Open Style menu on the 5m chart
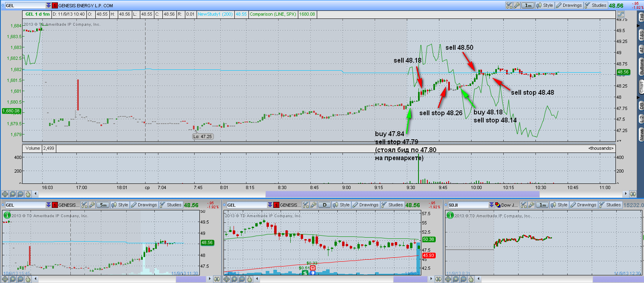Viewport: 644px width, 283px height. click(119, 205)
